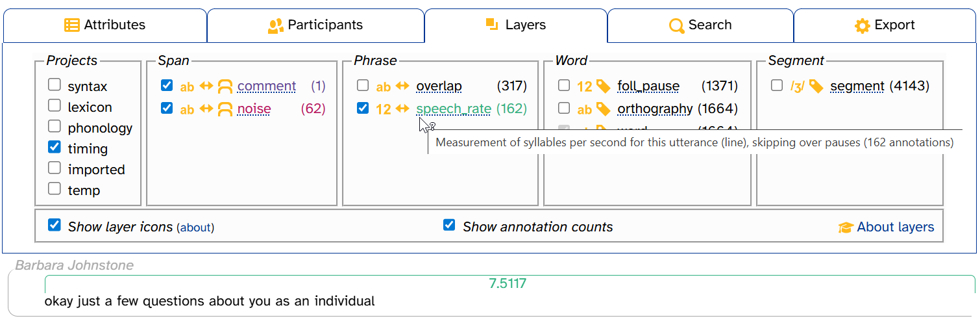Tick the overlap layer checkbox
This screenshot has height=325, width=980.
click(363, 86)
